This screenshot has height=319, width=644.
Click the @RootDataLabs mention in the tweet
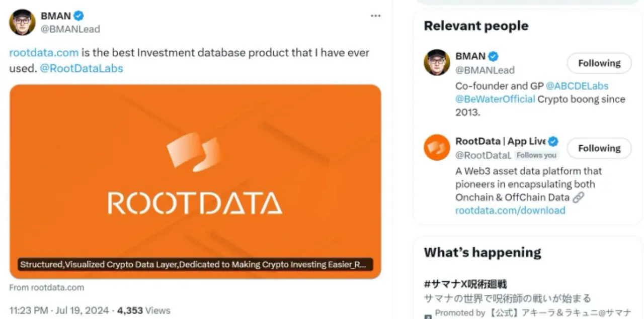pos(81,68)
